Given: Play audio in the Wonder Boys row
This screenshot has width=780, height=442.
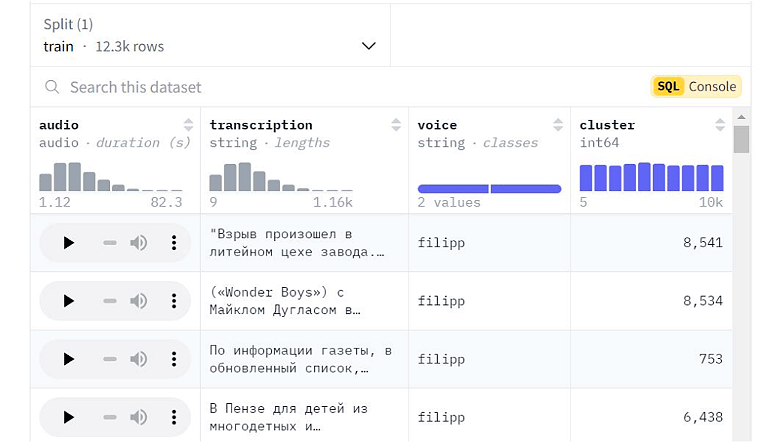Looking at the screenshot, I should 68,301.
